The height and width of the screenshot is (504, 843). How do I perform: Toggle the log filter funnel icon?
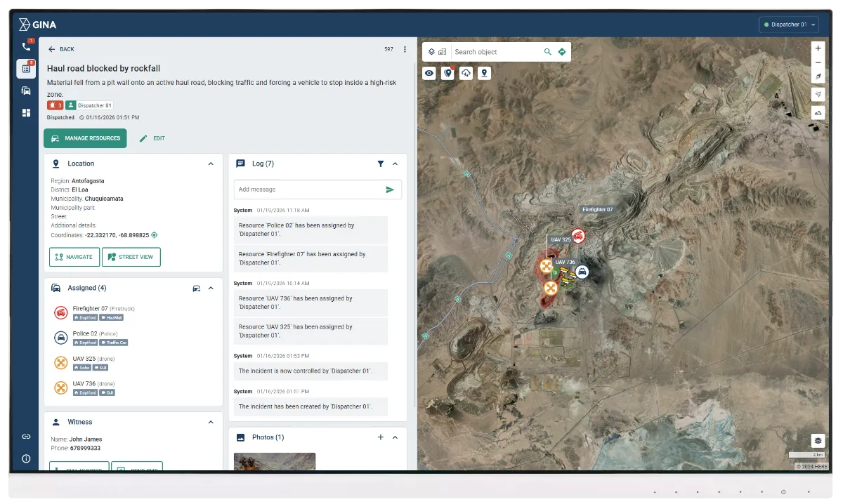(380, 164)
